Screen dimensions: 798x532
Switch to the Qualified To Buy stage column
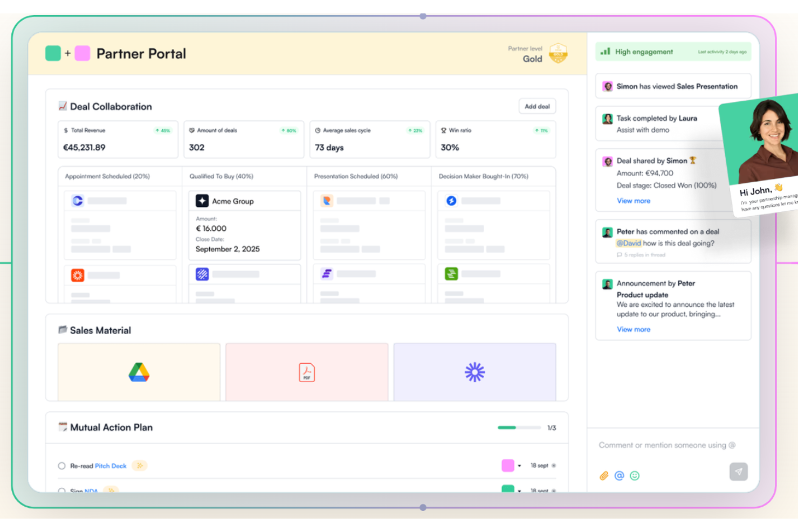pos(221,176)
